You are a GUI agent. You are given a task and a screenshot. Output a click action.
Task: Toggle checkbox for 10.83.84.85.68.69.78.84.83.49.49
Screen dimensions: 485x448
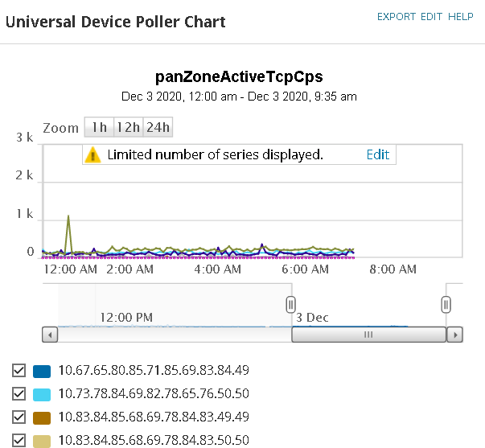pos(18,417)
